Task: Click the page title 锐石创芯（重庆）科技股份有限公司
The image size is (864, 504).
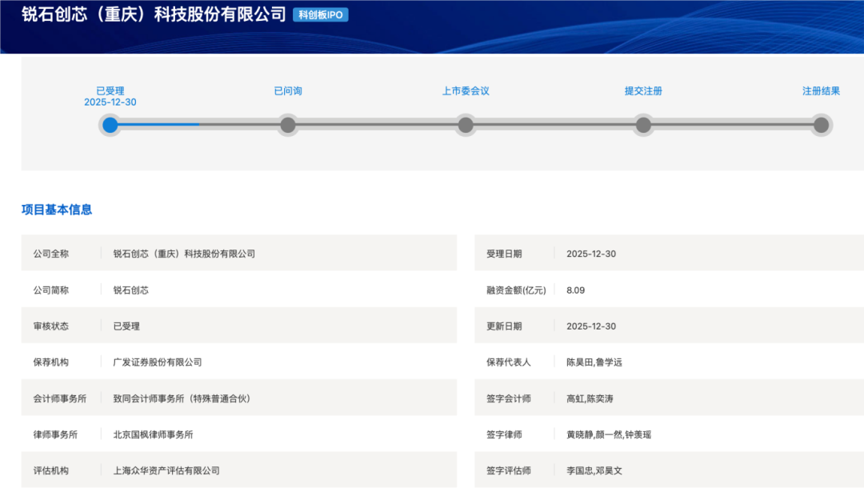Action: point(154,14)
